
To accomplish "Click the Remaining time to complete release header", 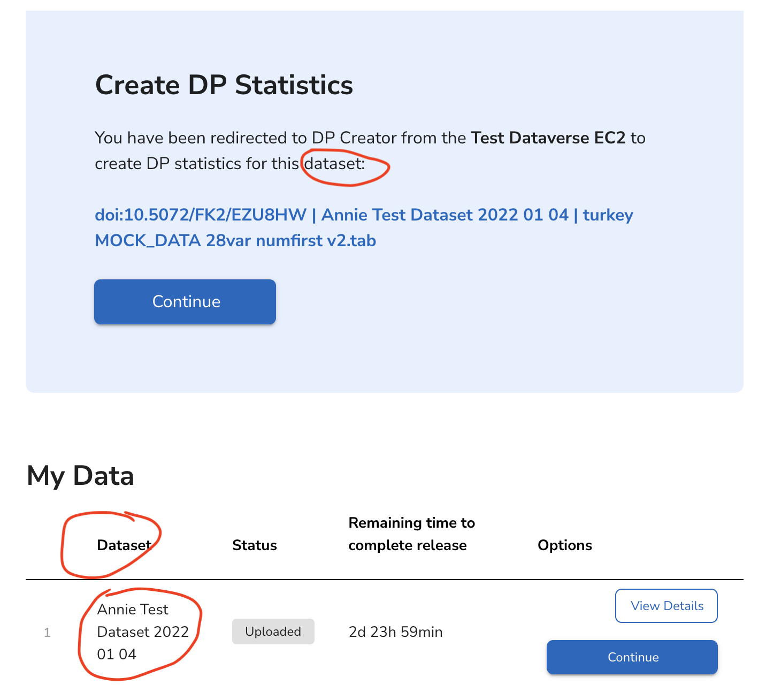I will pyautogui.click(x=411, y=534).
